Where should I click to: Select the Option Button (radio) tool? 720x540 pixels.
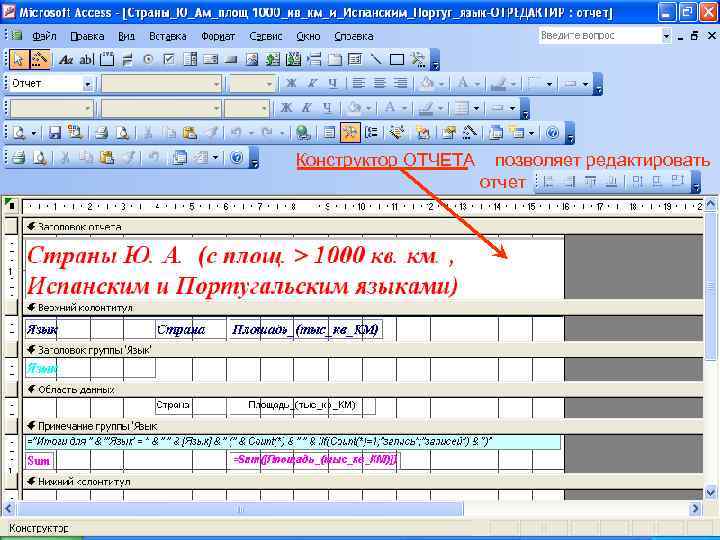pos(148,59)
